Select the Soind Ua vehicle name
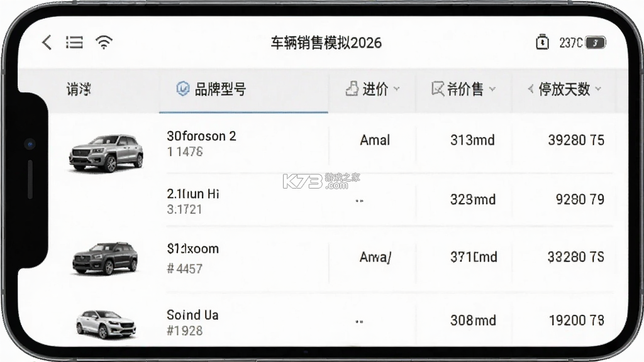The image size is (644, 362). pos(192,315)
